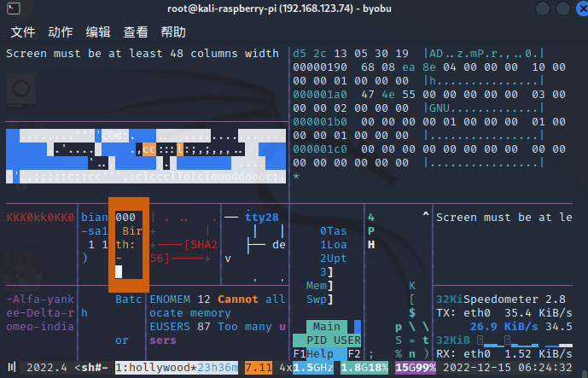This screenshot has width=588, height=378.
Task: Click the 1.8G18% memory indicator
Action: 364,367
